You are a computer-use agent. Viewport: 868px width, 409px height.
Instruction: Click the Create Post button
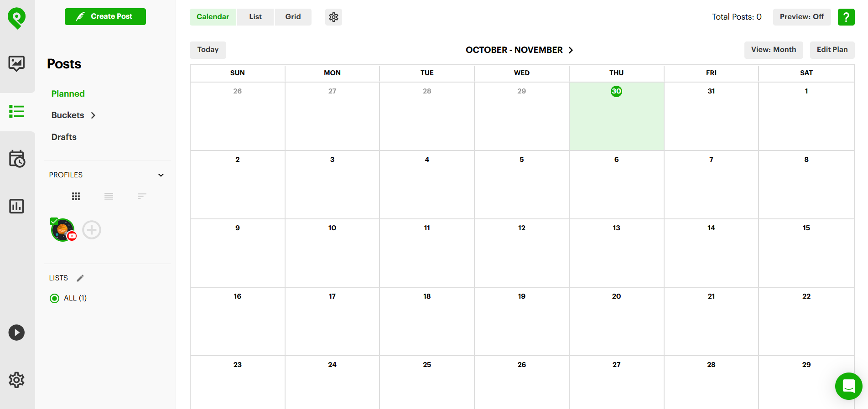point(105,16)
